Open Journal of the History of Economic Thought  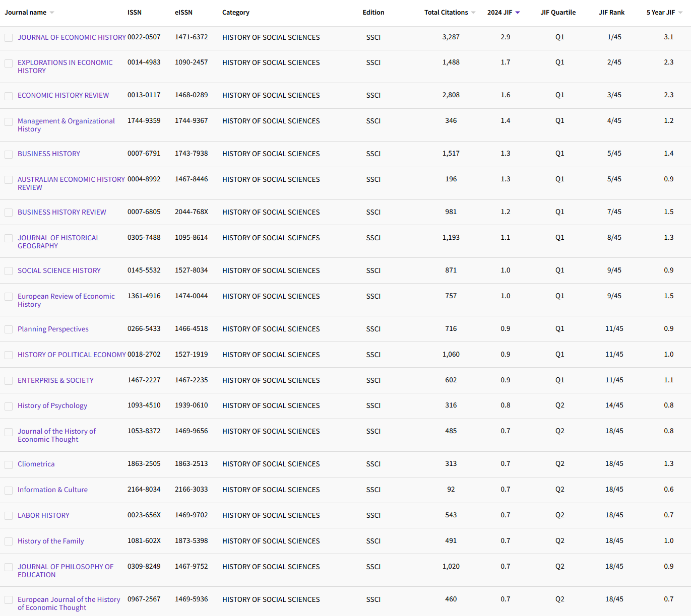pos(56,435)
